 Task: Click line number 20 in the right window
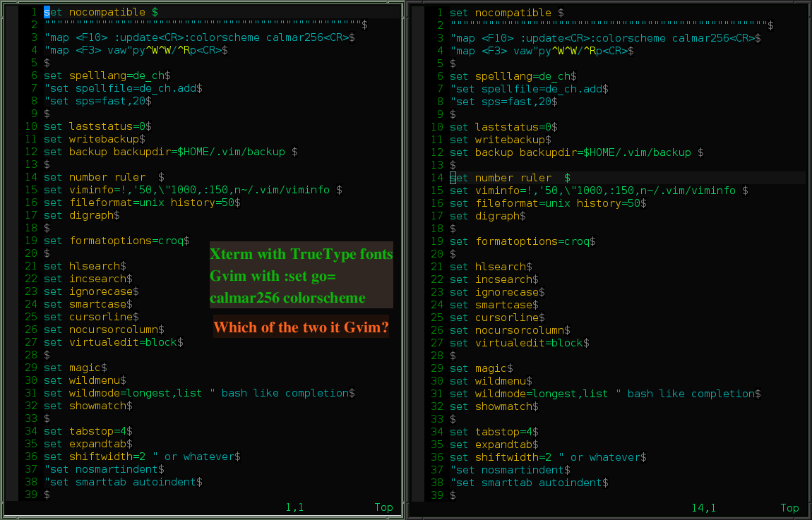click(x=437, y=253)
